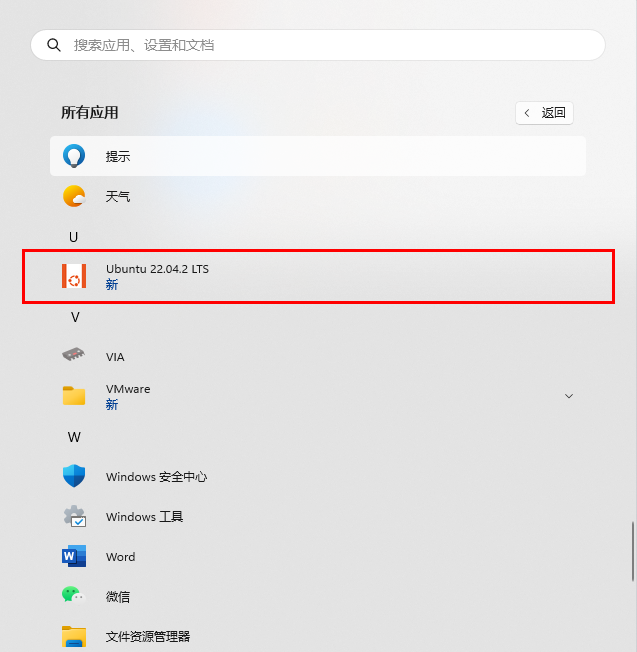Click the 返回 back button
Screen dimensions: 637x652
(544, 113)
